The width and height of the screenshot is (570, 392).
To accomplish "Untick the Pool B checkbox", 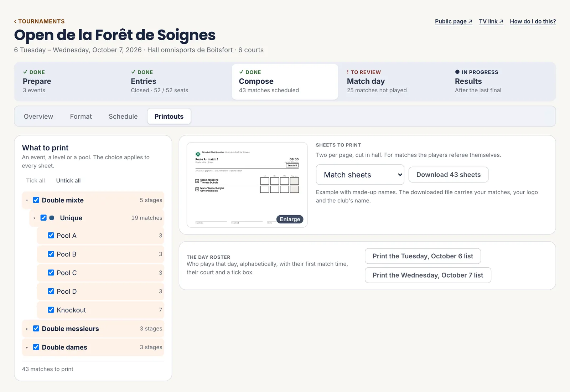I will [51, 254].
